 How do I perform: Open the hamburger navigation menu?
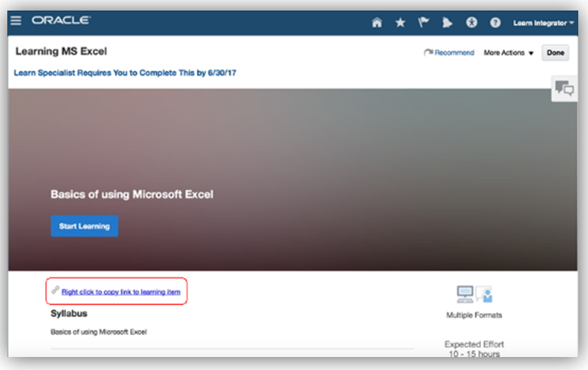tap(15, 20)
